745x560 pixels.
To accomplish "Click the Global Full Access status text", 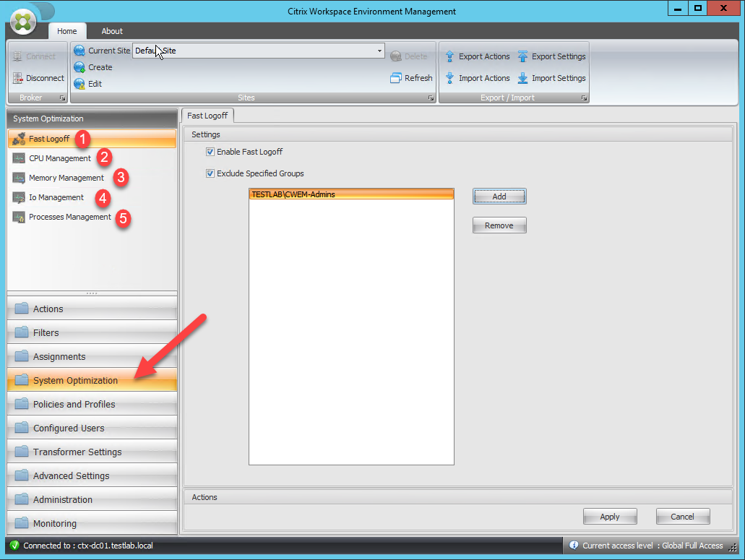I will [x=692, y=546].
